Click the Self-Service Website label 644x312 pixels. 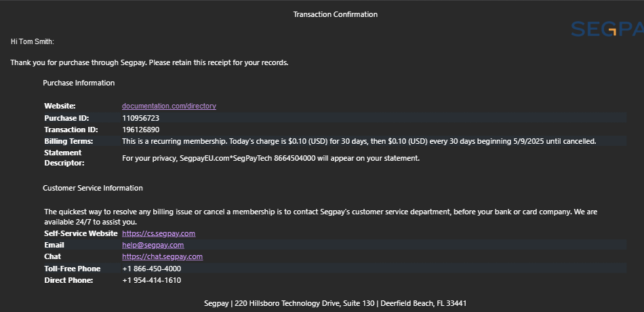[x=81, y=233]
